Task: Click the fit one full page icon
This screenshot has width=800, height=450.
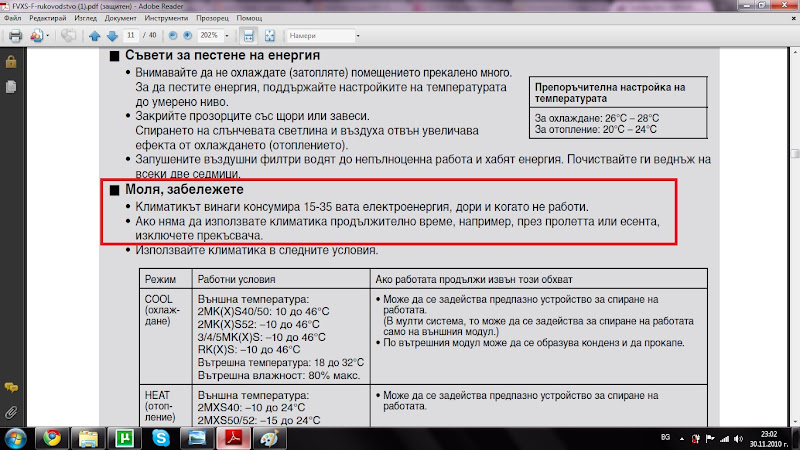Action: click(x=269, y=36)
